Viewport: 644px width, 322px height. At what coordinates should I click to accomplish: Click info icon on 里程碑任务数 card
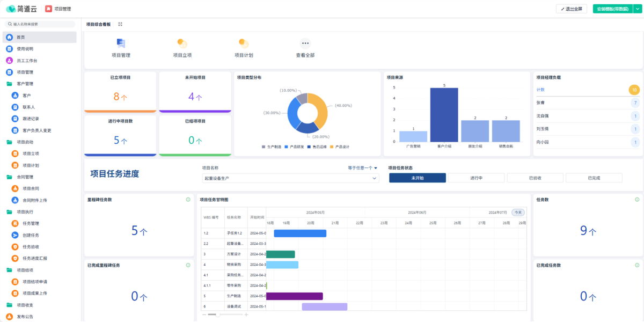(188, 200)
